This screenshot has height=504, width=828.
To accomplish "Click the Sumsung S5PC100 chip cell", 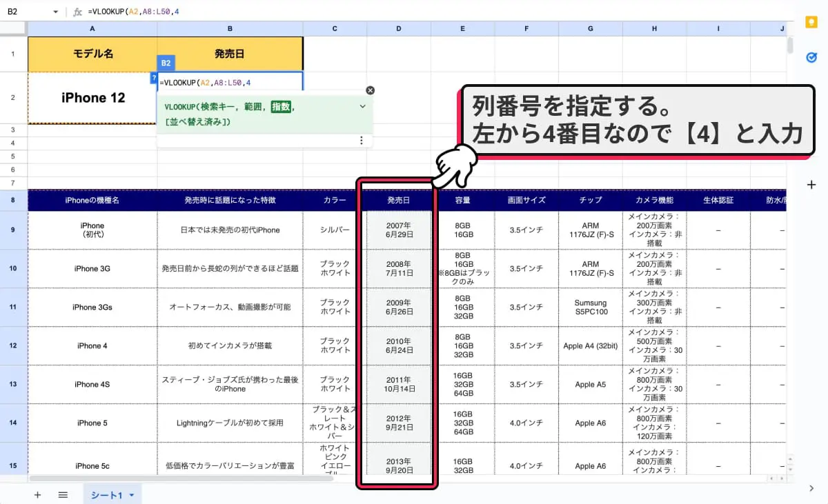I will [591, 307].
